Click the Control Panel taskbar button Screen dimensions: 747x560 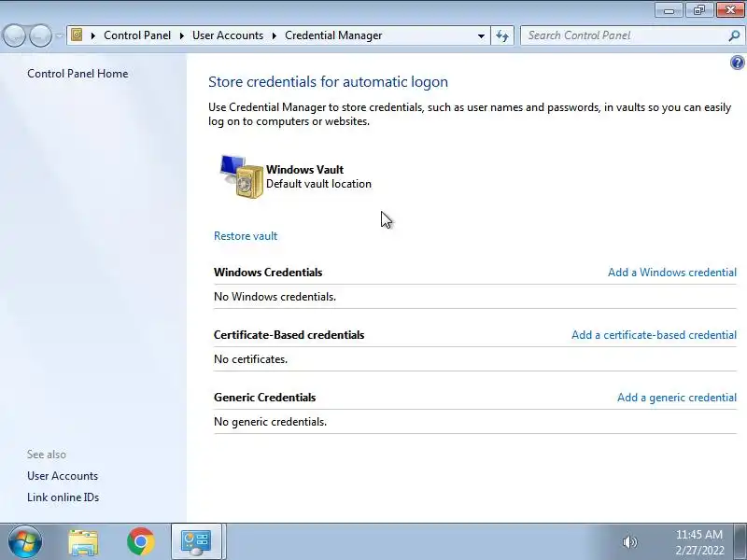point(196,542)
